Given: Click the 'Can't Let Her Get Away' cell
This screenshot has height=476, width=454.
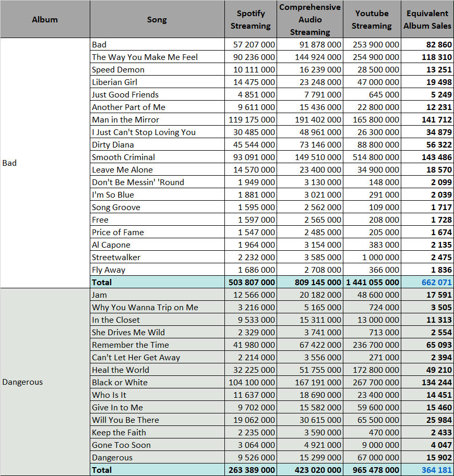Looking at the screenshot, I should 157,357.
